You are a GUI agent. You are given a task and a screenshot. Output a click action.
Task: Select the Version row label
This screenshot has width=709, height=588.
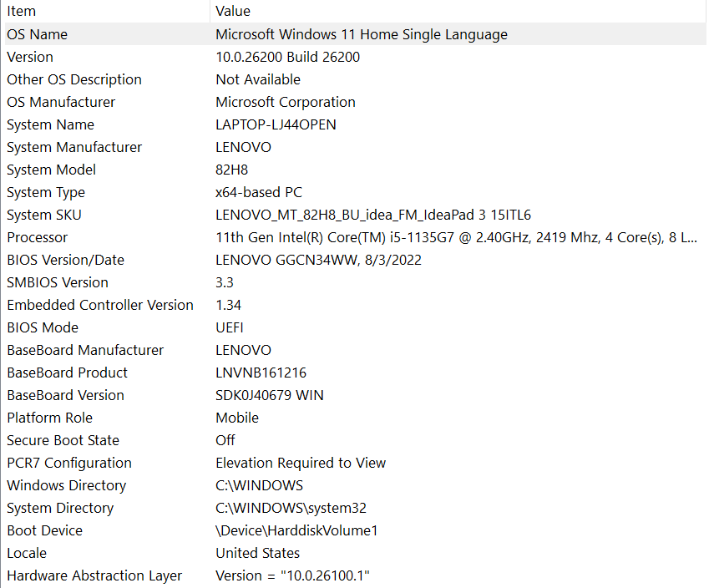tap(30, 57)
